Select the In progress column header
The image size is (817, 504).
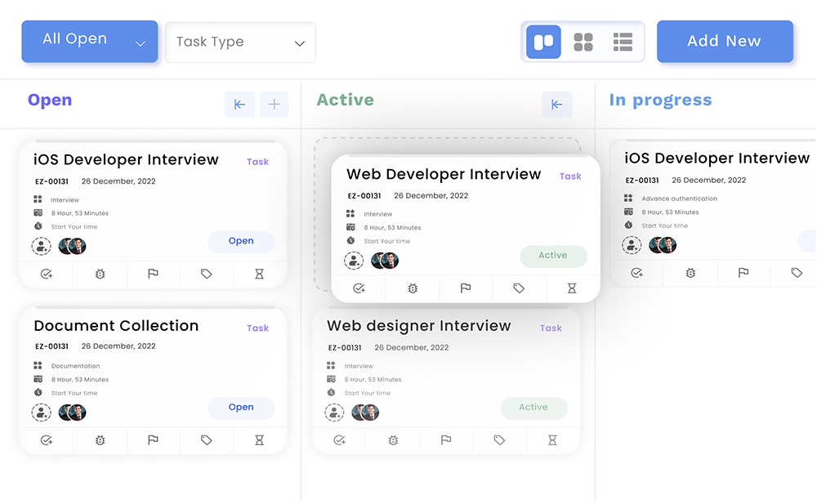[x=660, y=99]
